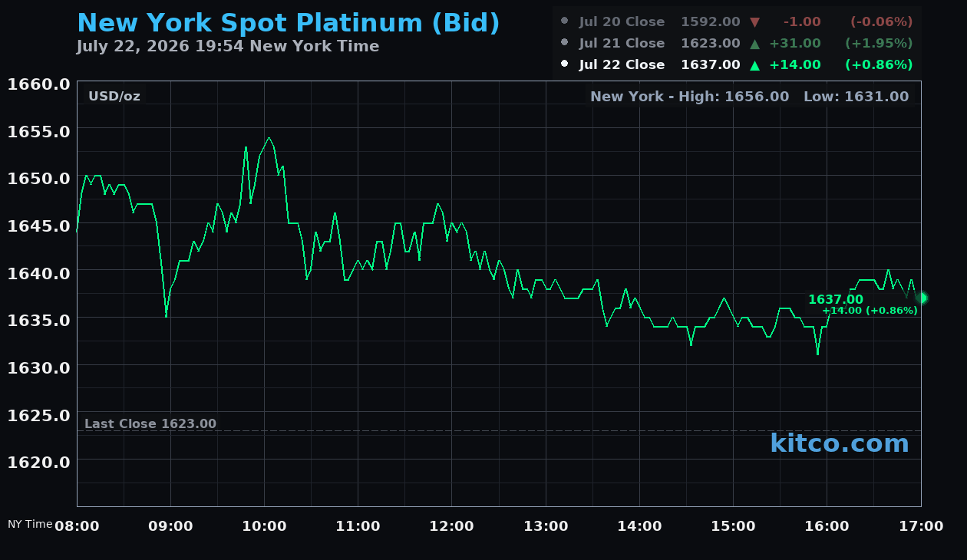The image size is (967, 560).
Task: Click the 14:00 time label
Action: point(639,526)
